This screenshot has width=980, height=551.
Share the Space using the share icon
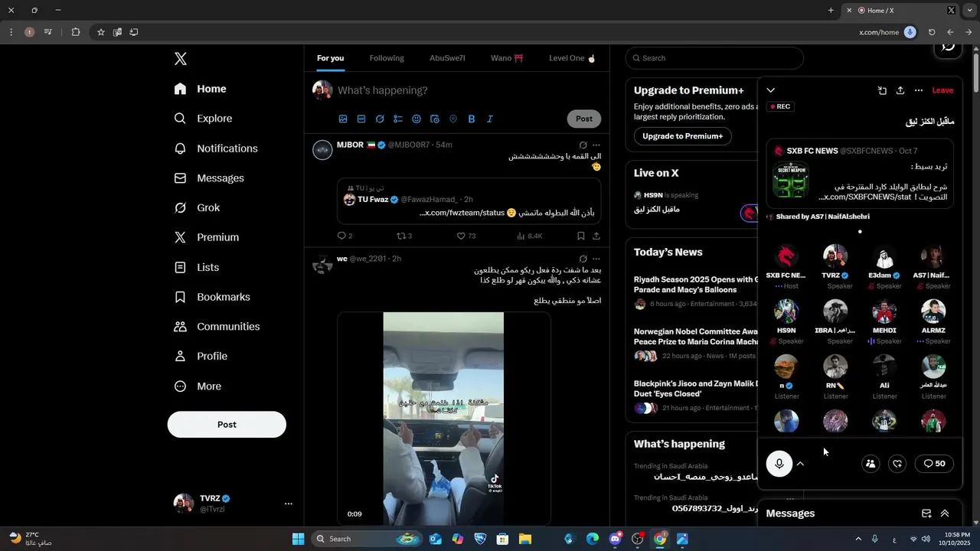pos(900,90)
